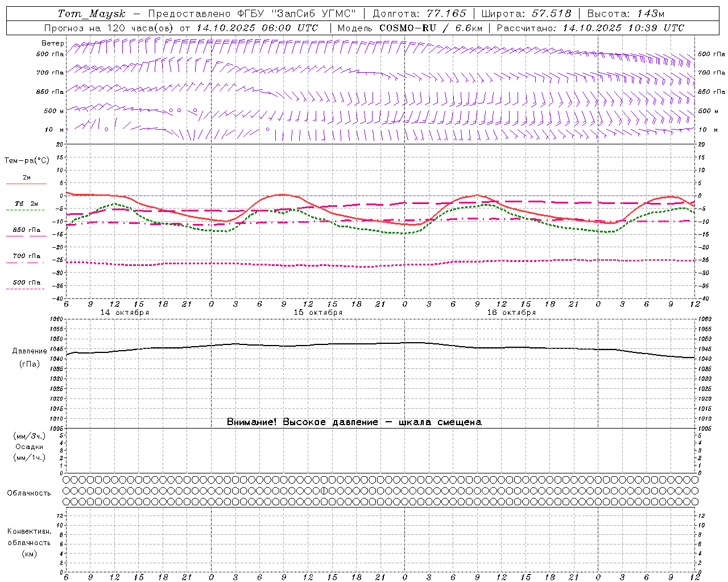Click the 'Конвективн.' convective label
Image resolution: width=728 pixels, height=582 pixels.
pyautogui.click(x=29, y=531)
